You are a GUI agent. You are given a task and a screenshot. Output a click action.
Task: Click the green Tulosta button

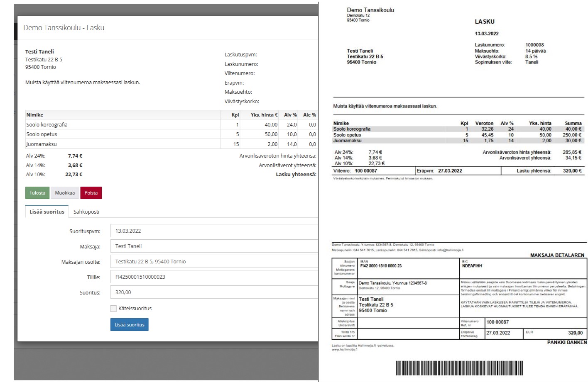point(37,193)
